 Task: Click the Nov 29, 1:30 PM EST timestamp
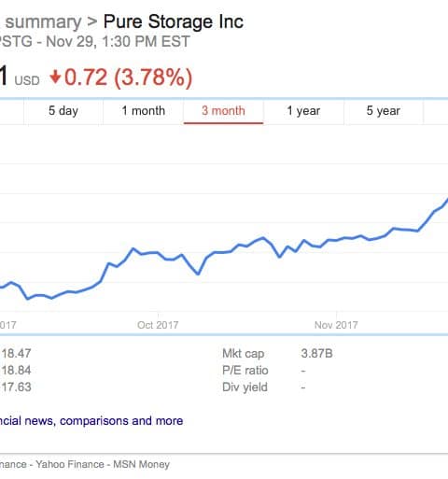tap(118, 42)
